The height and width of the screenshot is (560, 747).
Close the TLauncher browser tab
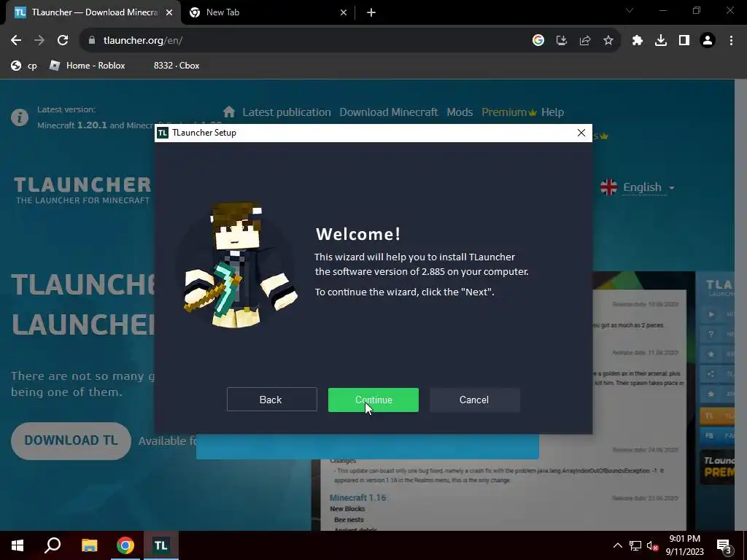[169, 12]
